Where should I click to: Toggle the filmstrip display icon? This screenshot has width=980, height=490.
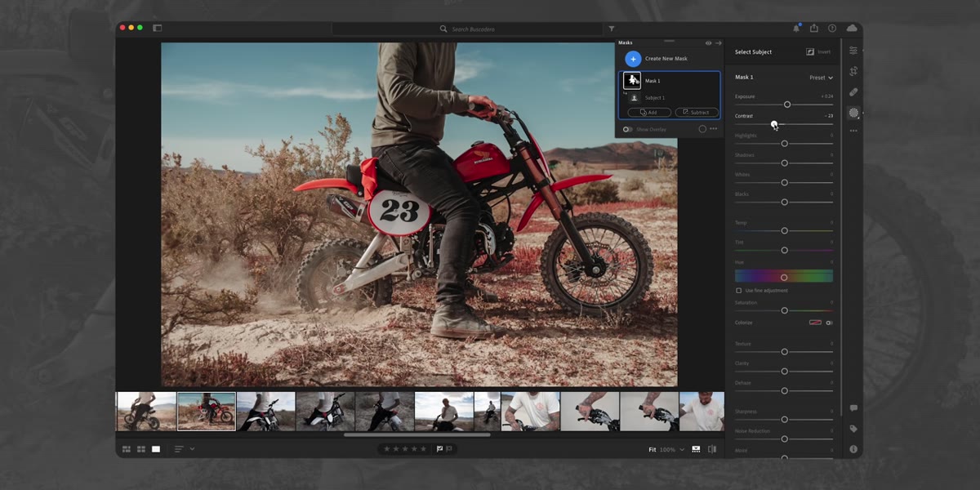pos(696,449)
